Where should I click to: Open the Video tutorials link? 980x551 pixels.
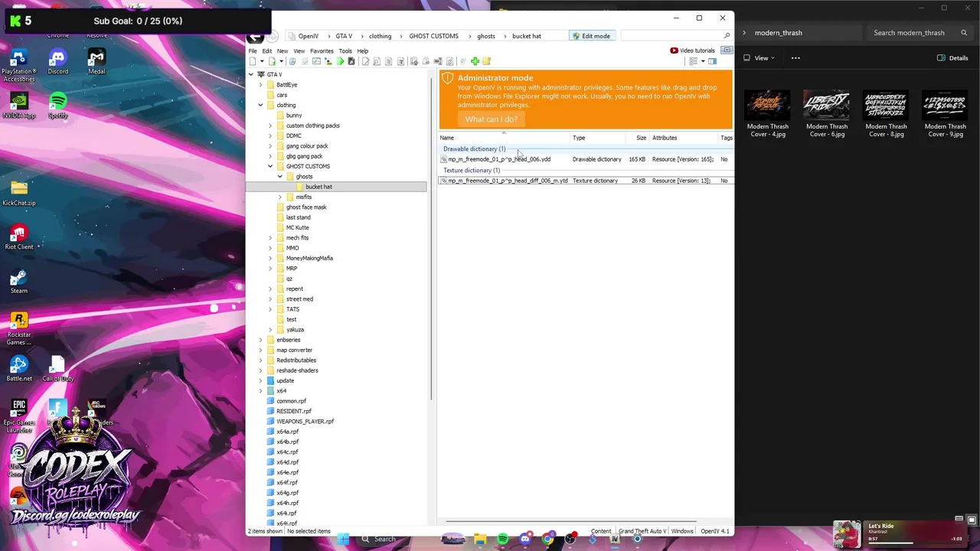tap(692, 51)
